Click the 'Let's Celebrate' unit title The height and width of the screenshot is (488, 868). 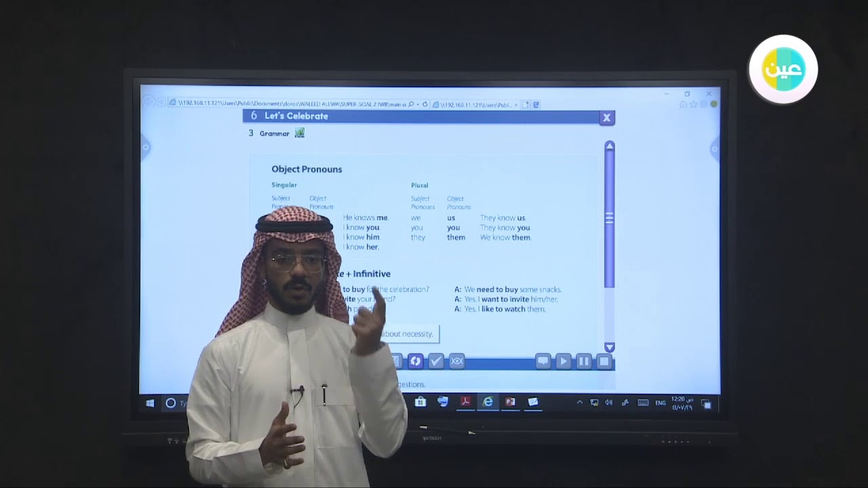point(296,116)
